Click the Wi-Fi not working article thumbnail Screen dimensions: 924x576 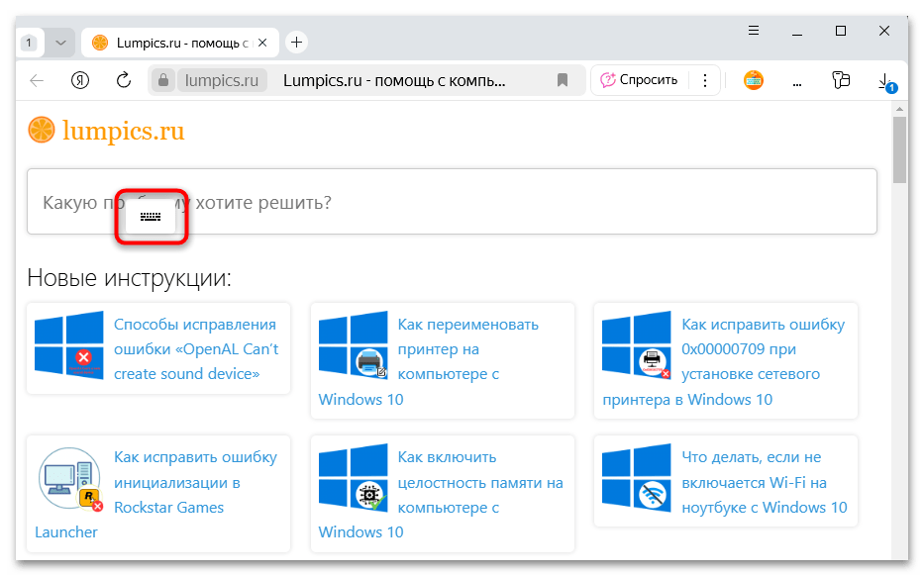(637, 477)
